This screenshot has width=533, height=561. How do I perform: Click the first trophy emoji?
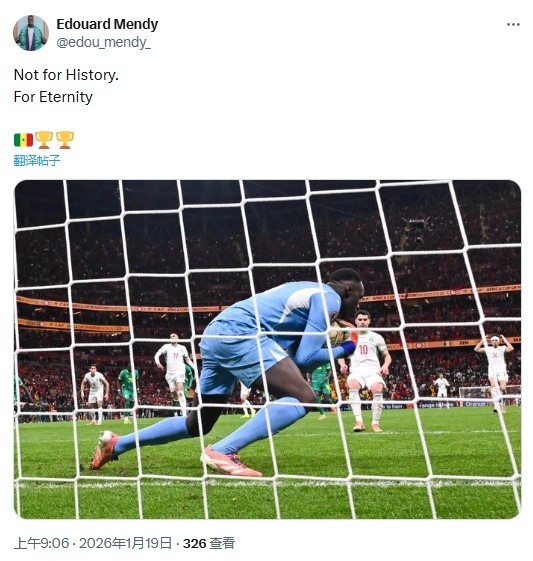pyautogui.click(x=44, y=140)
